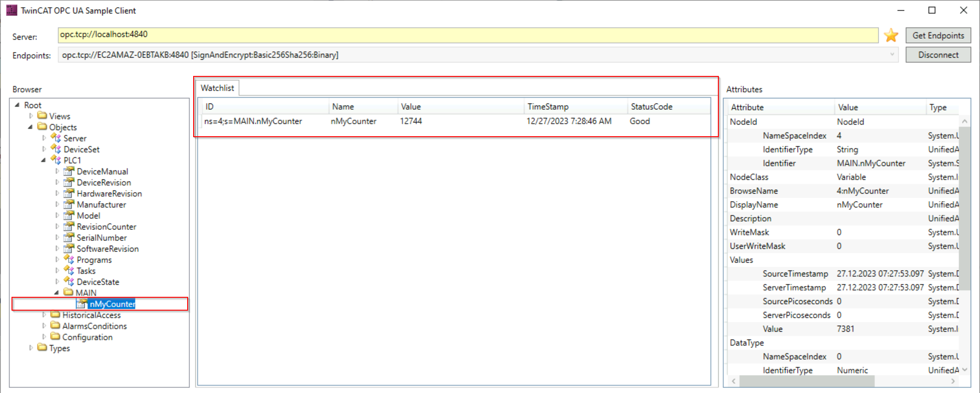The image size is (980, 393).
Task: Click the Server object node icon
Action: [56, 137]
